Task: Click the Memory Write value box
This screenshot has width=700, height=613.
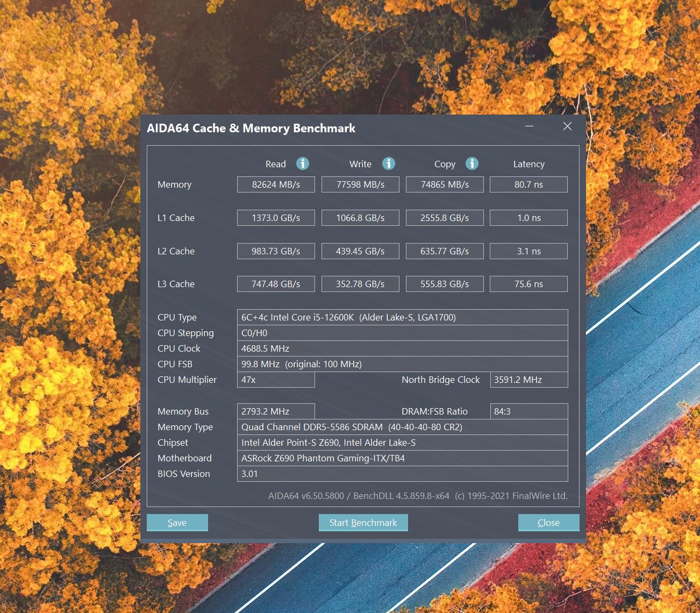Action: coord(360,184)
